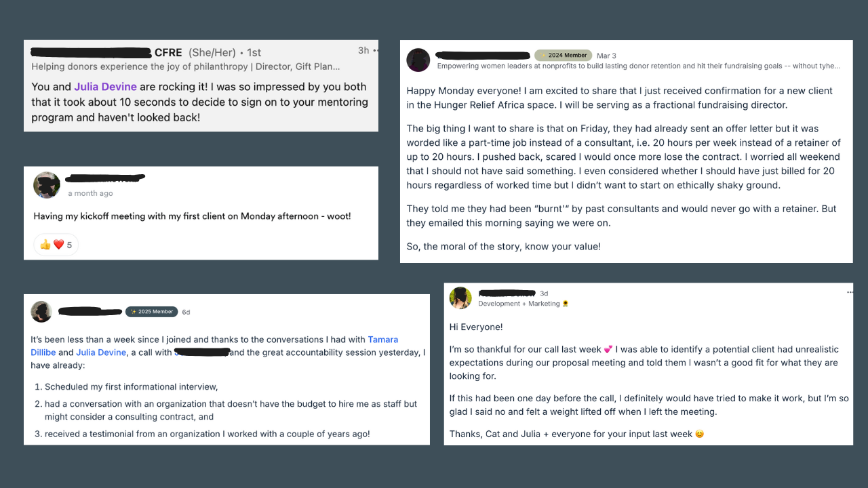Image resolution: width=868 pixels, height=488 pixels.
Task: Open the more options menu on the 3d post
Action: (850, 292)
